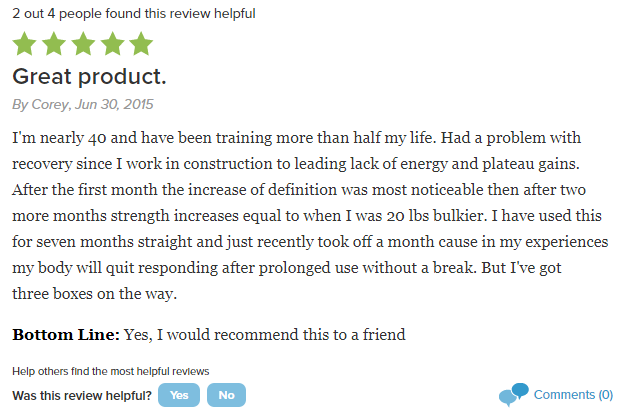Mark the review unhelpful with No

(226, 395)
